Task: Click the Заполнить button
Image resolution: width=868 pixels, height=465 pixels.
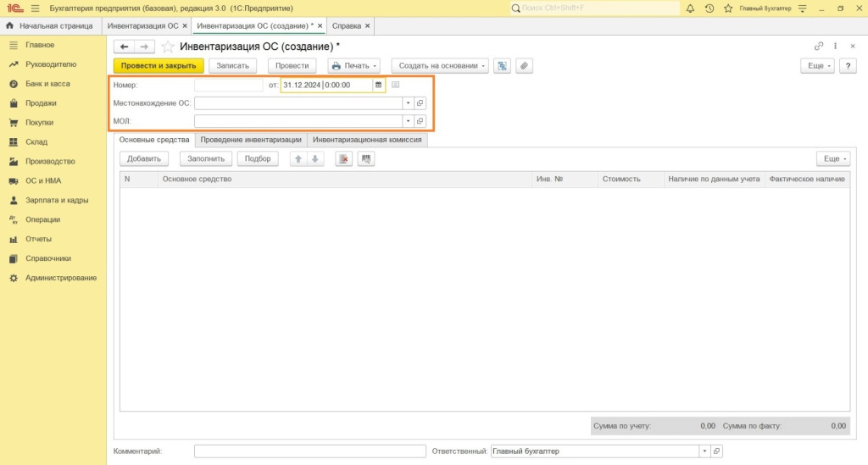Action: click(206, 158)
